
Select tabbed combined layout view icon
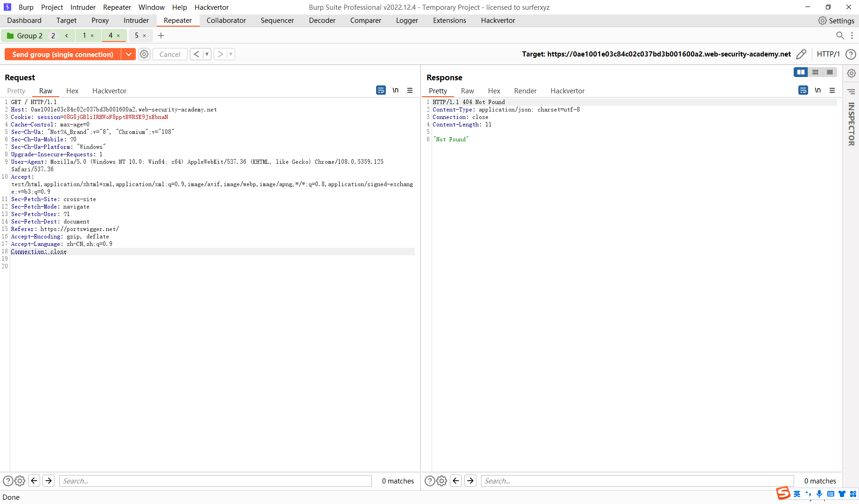click(830, 72)
